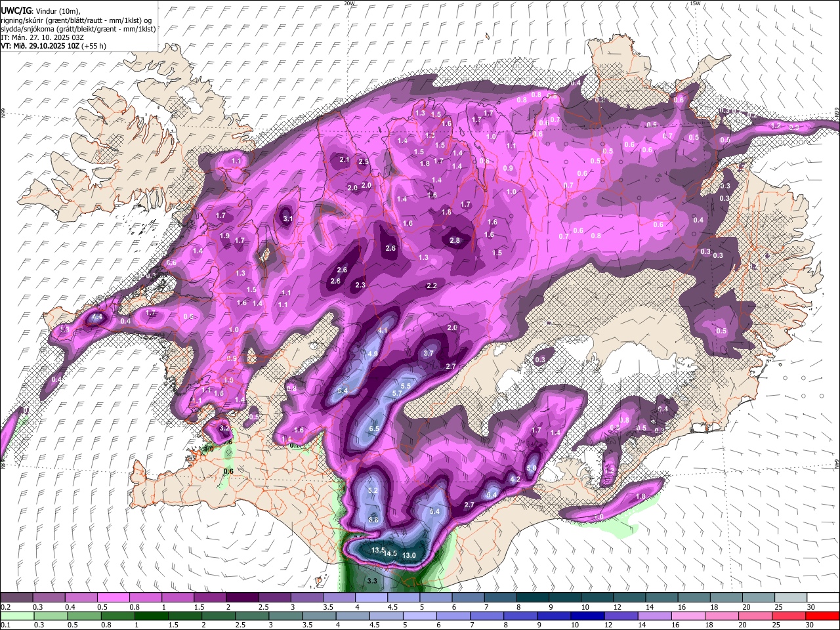Select the darkest purple 2–2.5 snow scale swatch

coord(242,598)
